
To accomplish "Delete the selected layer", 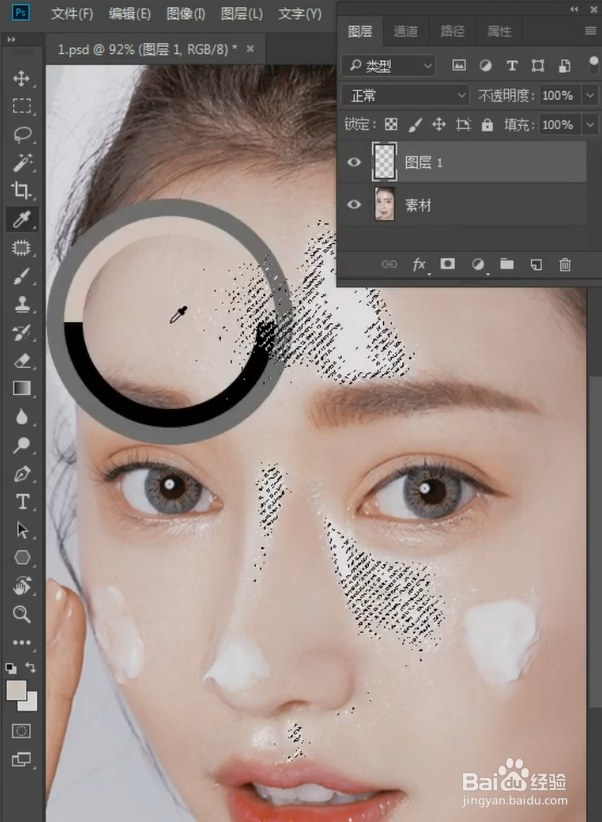I will [x=565, y=264].
